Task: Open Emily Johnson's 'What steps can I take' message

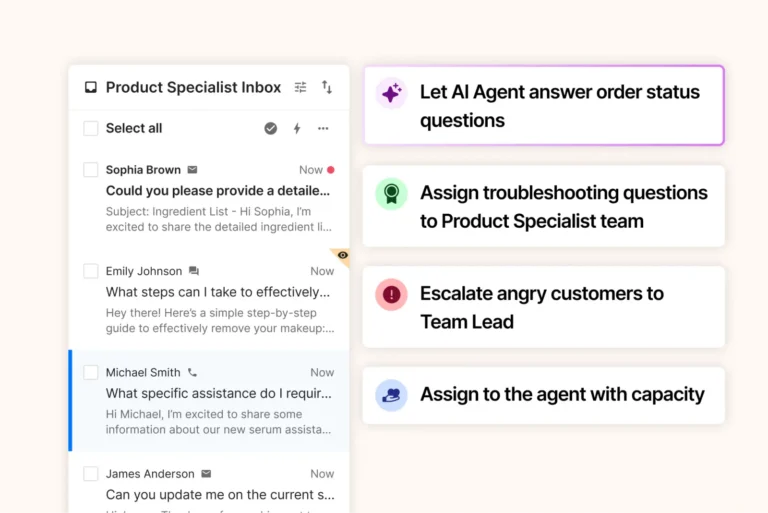Action: [x=218, y=292]
